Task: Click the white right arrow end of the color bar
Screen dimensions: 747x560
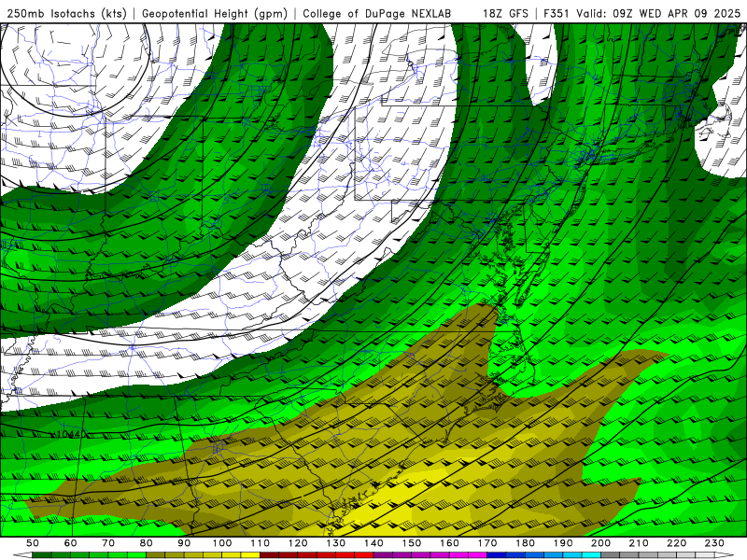Action: click(x=724, y=555)
